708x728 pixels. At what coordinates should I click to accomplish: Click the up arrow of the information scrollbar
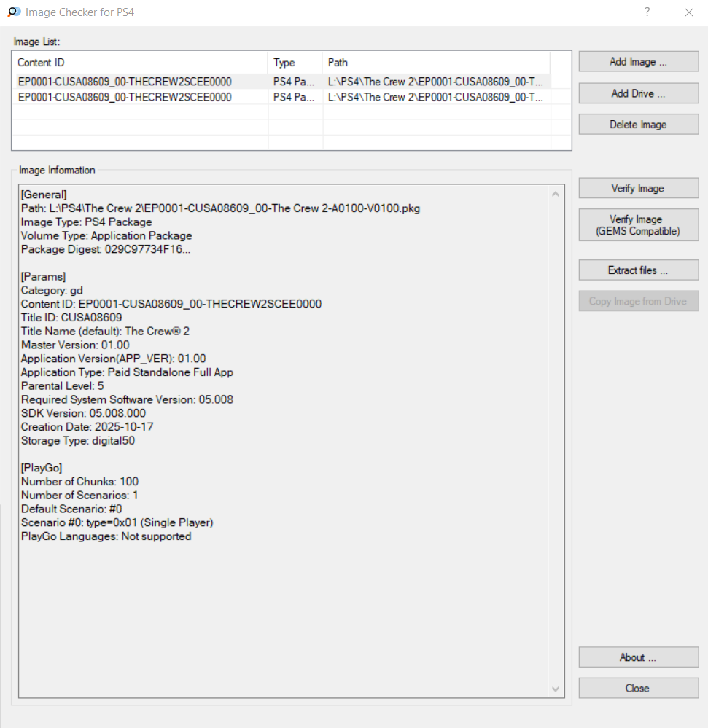coord(556,194)
